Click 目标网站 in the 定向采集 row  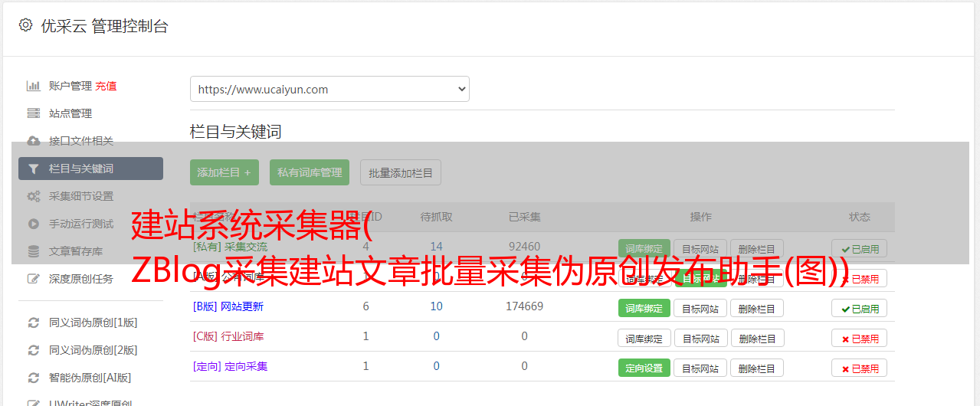tap(700, 368)
